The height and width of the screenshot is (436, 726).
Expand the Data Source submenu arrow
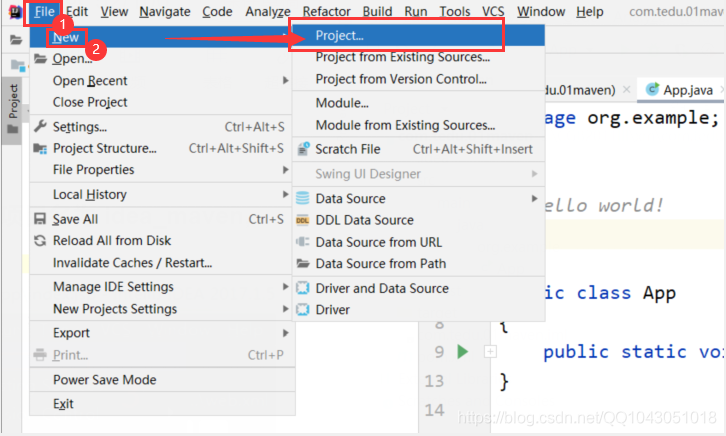coord(534,199)
